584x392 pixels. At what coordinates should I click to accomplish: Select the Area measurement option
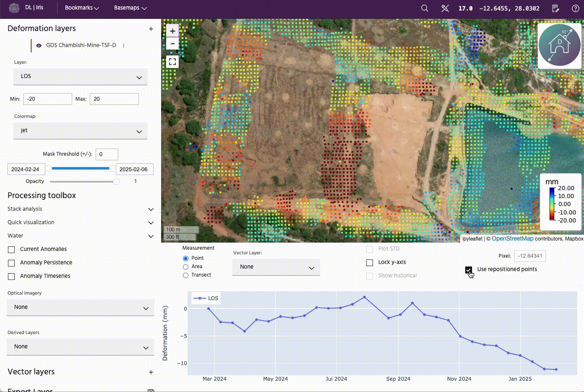tap(185, 267)
